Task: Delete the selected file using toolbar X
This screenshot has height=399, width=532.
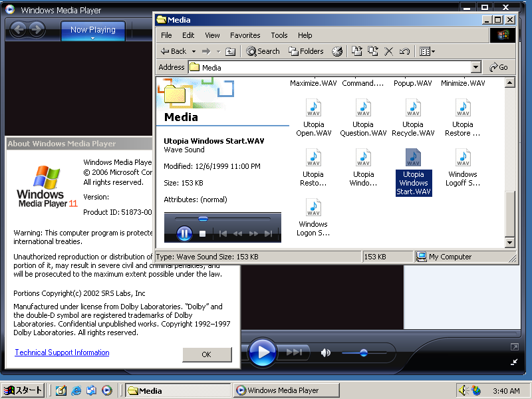Action: pyautogui.click(x=388, y=51)
